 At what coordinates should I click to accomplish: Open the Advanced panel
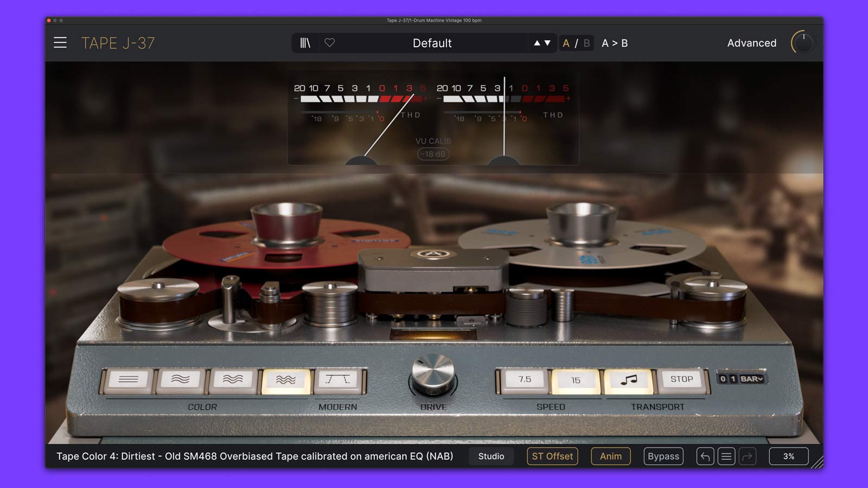click(x=751, y=43)
